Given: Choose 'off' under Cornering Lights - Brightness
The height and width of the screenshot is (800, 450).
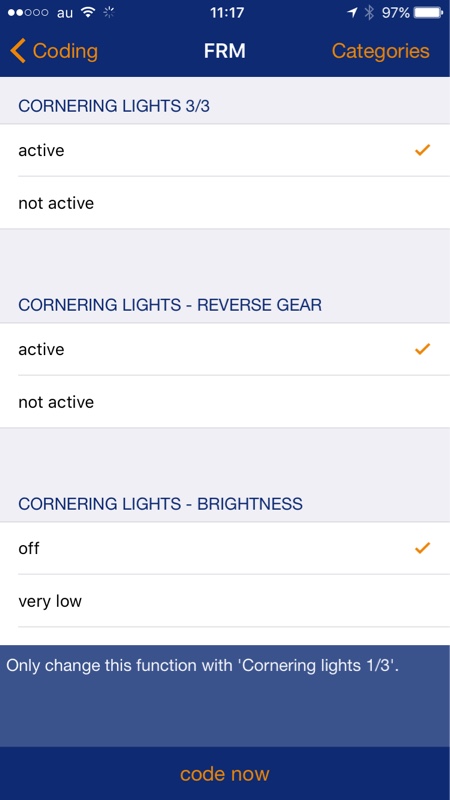Looking at the screenshot, I should pyautogui.click(x=225, y=548).
